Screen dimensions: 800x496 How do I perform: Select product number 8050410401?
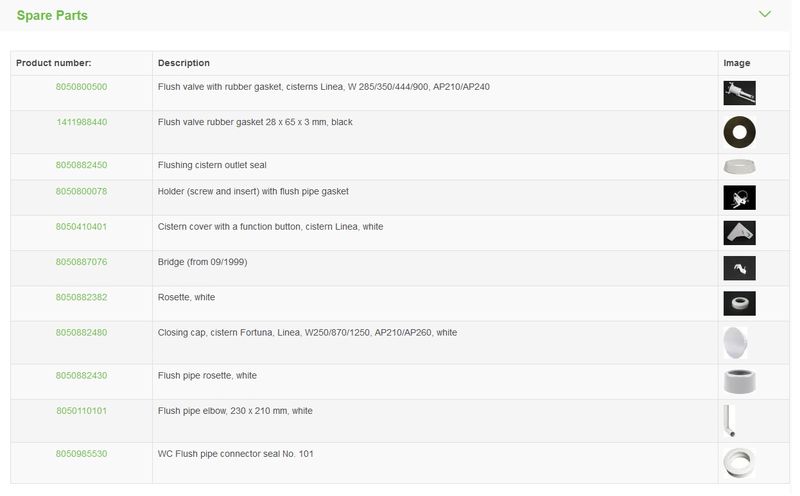(x=81, y=227)
